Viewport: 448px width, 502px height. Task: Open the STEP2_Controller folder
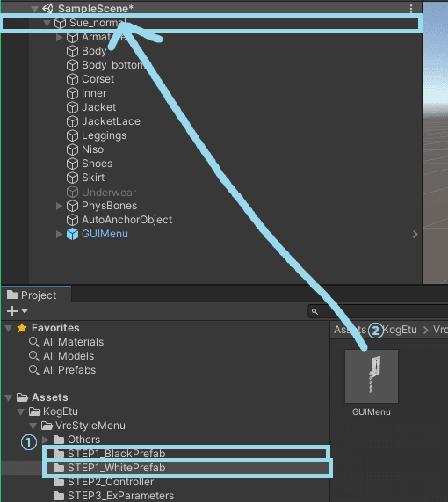coord(111,482)
